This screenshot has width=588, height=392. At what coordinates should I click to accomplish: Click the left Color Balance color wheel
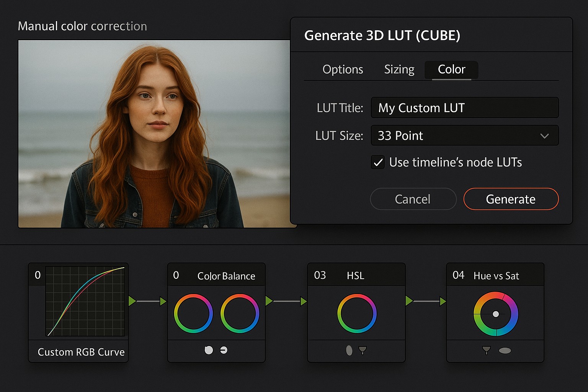pos(193,313)
